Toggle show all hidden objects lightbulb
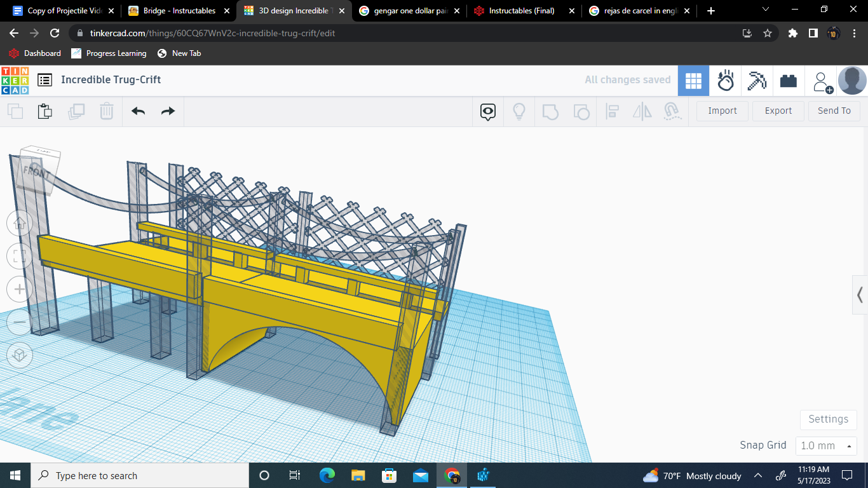Screen dimensions: 868x488 click(x=519, y=111)
